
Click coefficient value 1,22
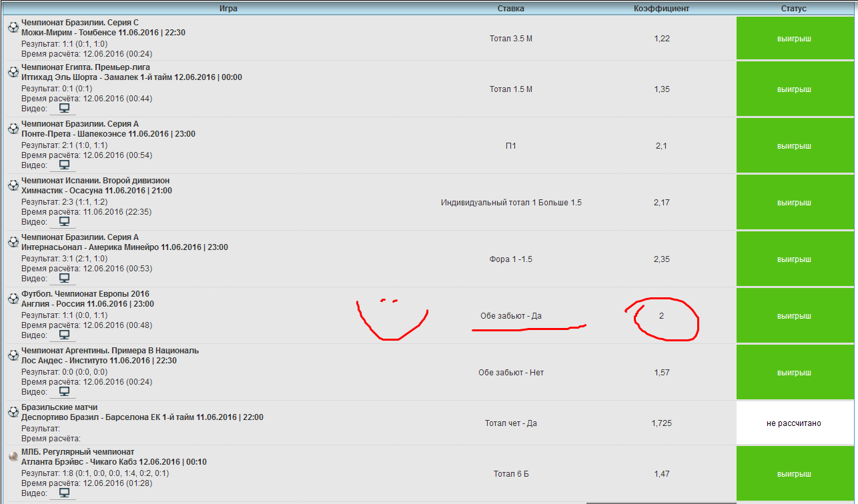point(661,39)
